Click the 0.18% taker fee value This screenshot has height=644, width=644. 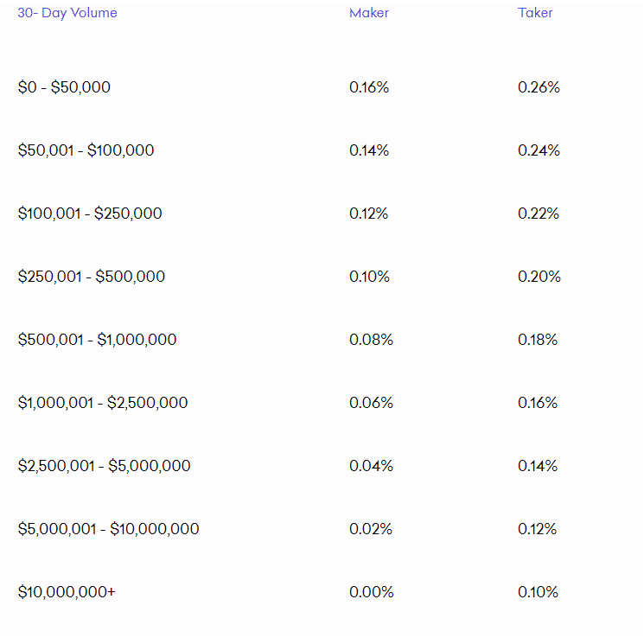(537, 340)
